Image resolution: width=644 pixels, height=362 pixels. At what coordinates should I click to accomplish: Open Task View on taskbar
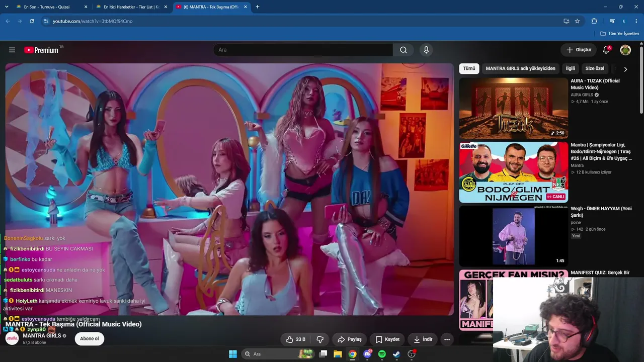[x=324, y=354]
